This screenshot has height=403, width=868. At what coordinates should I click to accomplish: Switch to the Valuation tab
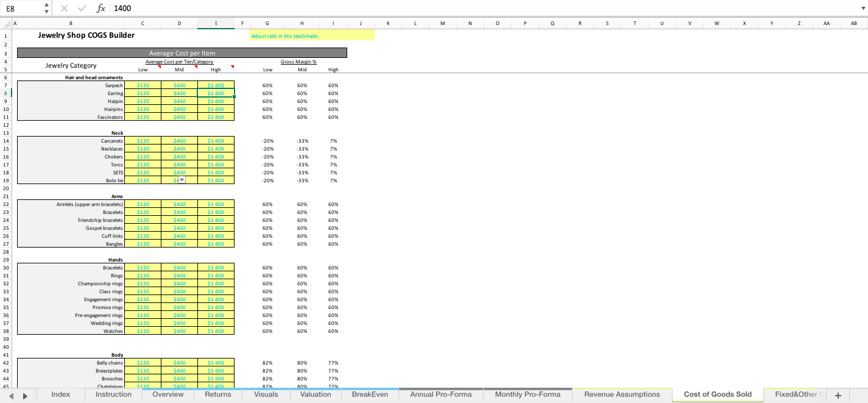click(x=315, y=394)
